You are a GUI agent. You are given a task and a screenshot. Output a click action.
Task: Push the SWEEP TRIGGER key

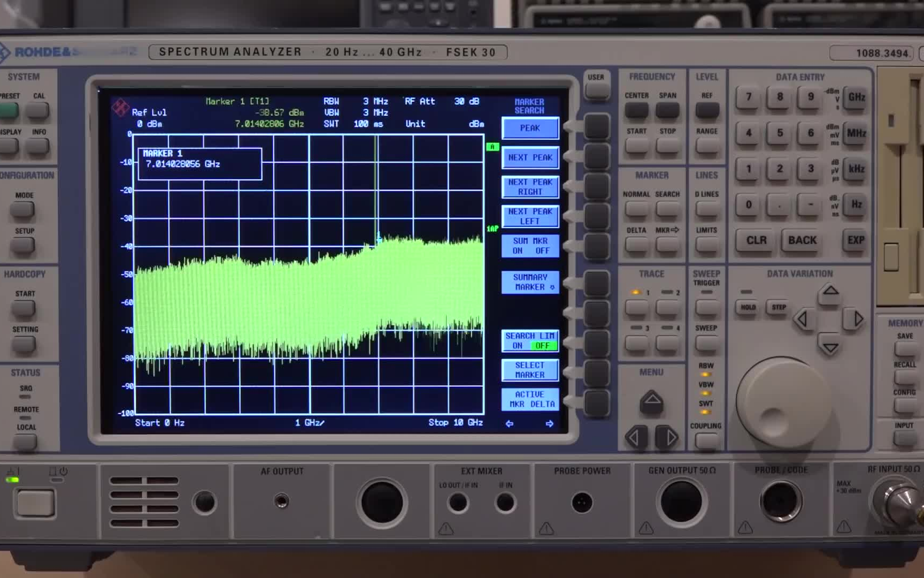tap(707, 308)
